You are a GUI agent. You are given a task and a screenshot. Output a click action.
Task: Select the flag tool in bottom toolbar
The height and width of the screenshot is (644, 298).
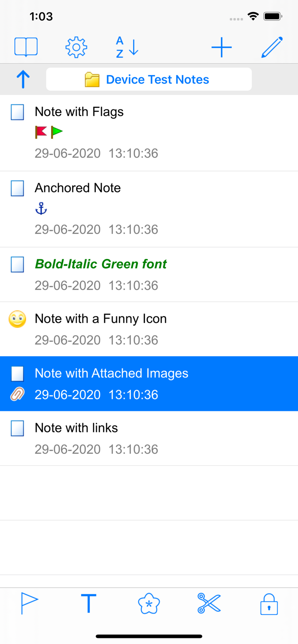click(x=29, y=603)
